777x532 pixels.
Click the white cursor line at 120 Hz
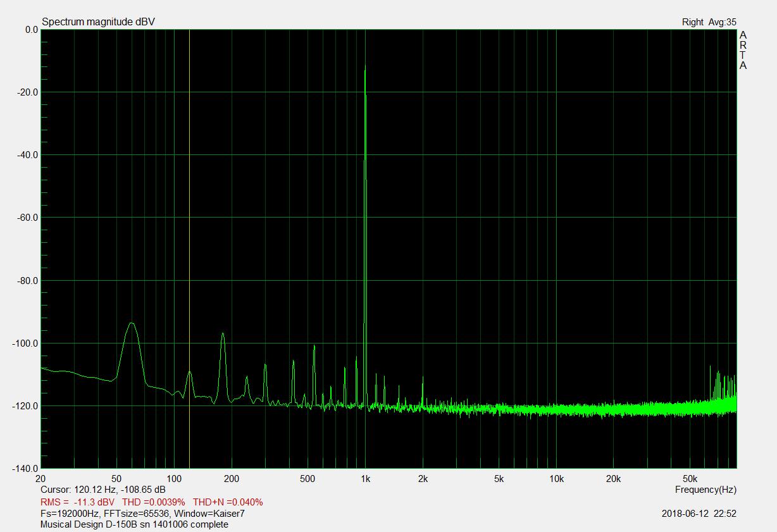tap(189, 249)
